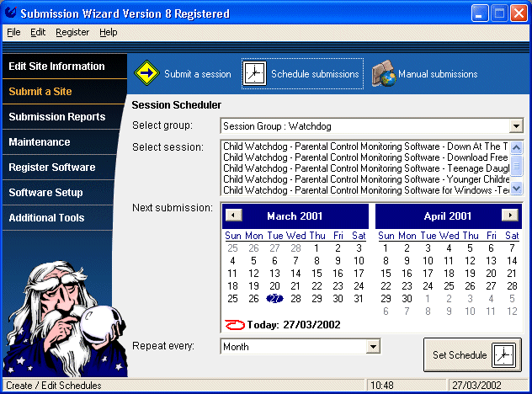Select April 20 in the calendar
This screenshot has height=394, width=532.
pos(491,273)
